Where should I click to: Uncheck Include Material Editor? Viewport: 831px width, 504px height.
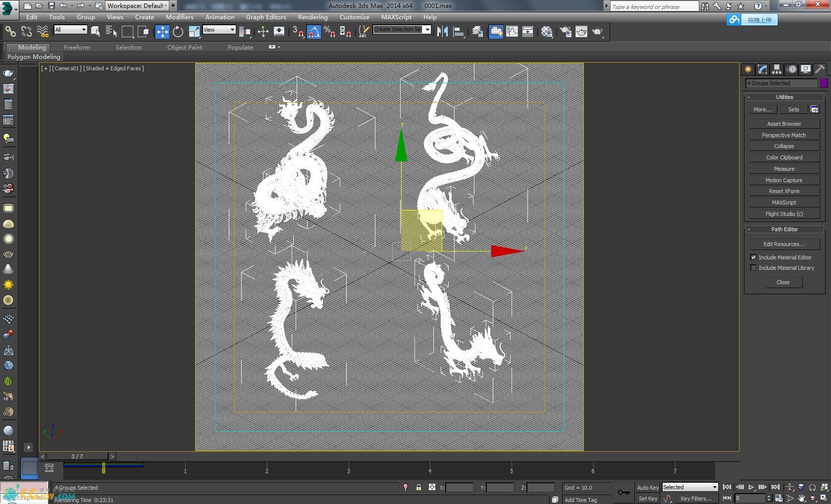pos(754,257)
